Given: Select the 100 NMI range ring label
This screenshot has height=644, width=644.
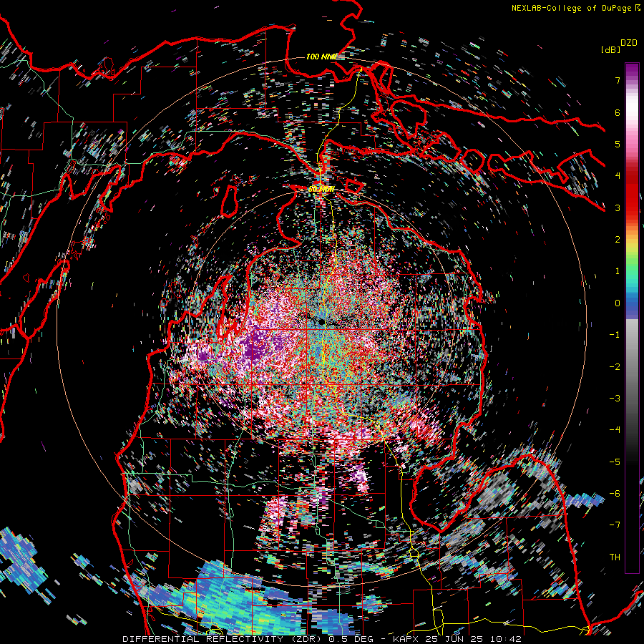Looking at the screenshot, I should coord(321,57).
